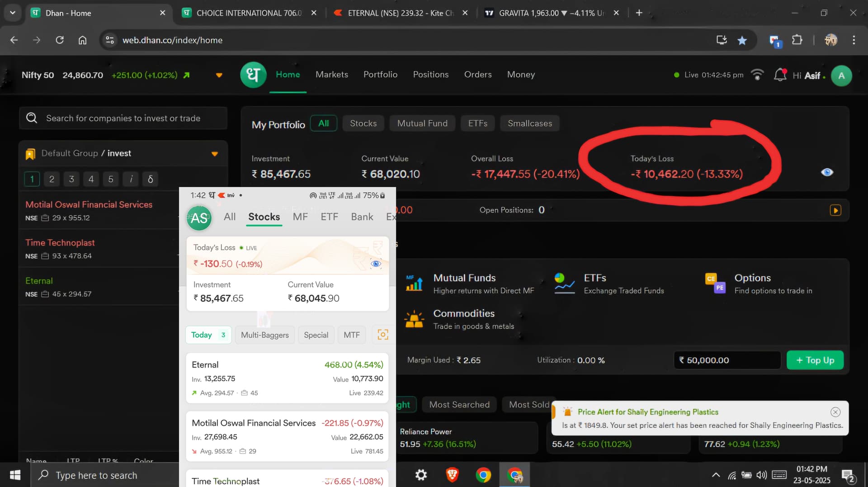Select watchlist number 5

click(111, 179)
